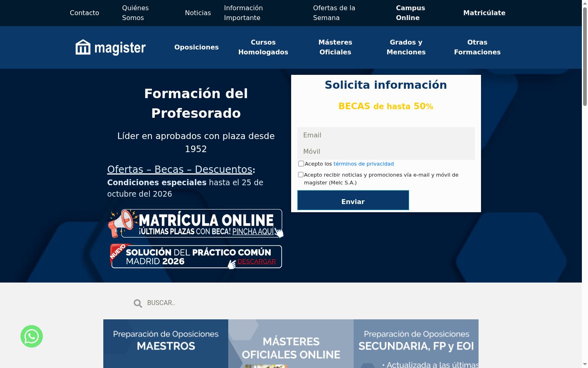
Task: Click the vertical page scrollbar thumb
Action: point(585,56)
